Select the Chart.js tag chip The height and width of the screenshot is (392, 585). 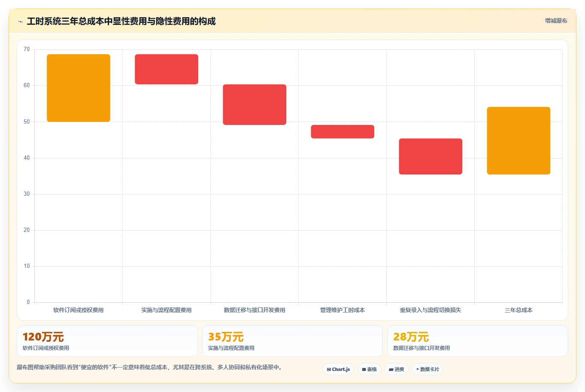[x=338, y=369]
